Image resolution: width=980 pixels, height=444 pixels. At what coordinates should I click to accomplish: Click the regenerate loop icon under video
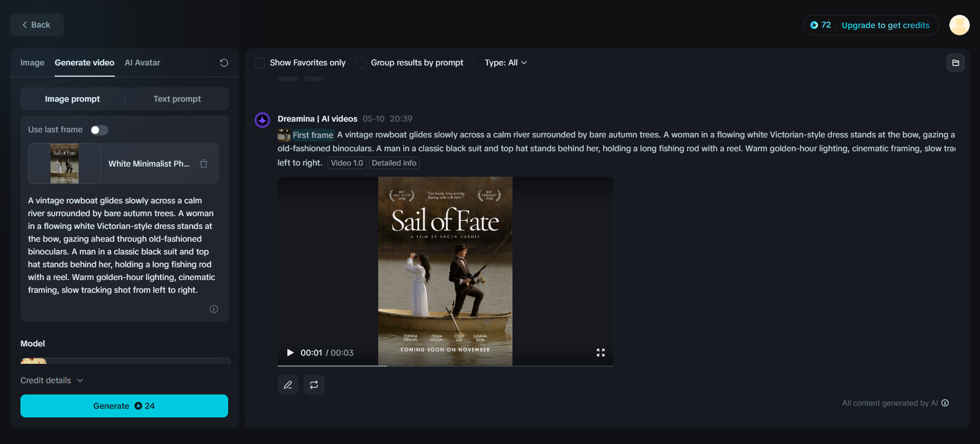pos(314,385)
